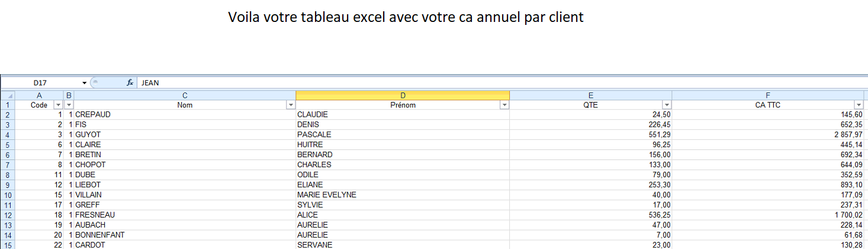Screen dimensions: 868x249
Task: Click the formula bar expand handle circle
Action: 95,83
